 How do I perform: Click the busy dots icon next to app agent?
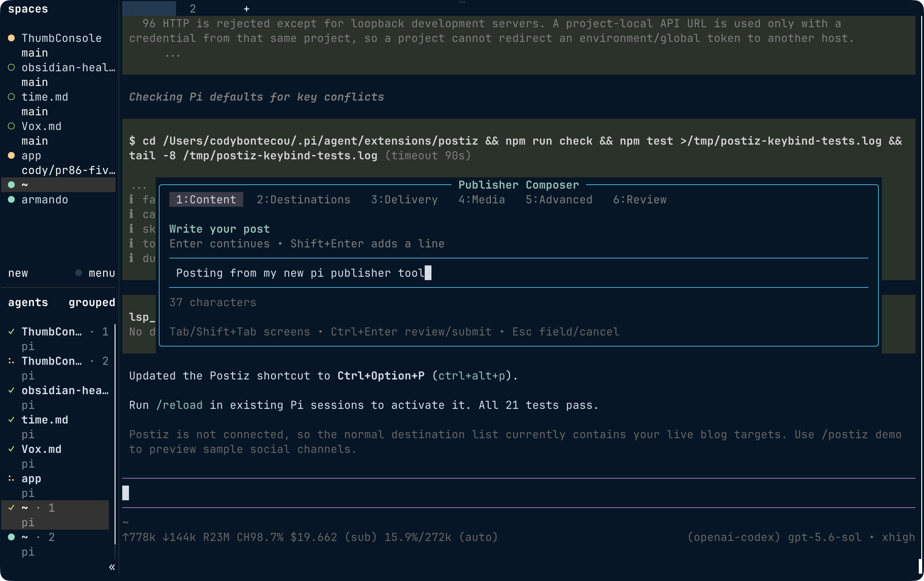(12, 479)
